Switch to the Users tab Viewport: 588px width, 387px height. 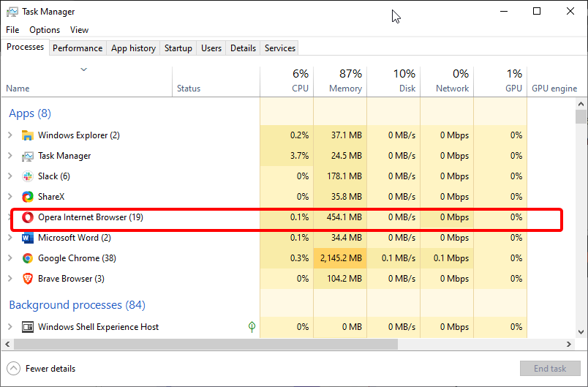211,48
